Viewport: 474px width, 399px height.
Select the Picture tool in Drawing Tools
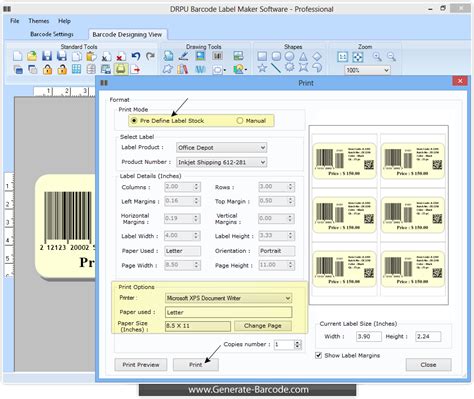200,56
